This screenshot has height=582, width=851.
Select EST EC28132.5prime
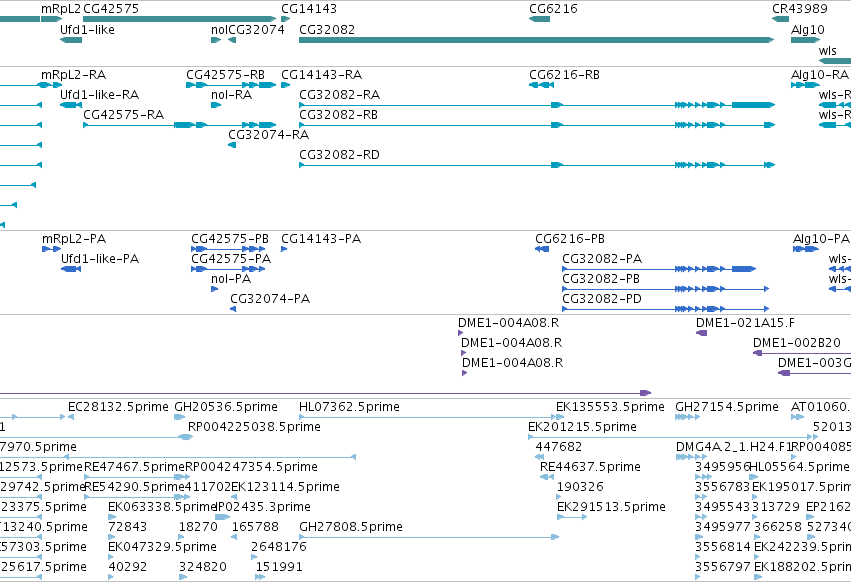tap(71, 417)
